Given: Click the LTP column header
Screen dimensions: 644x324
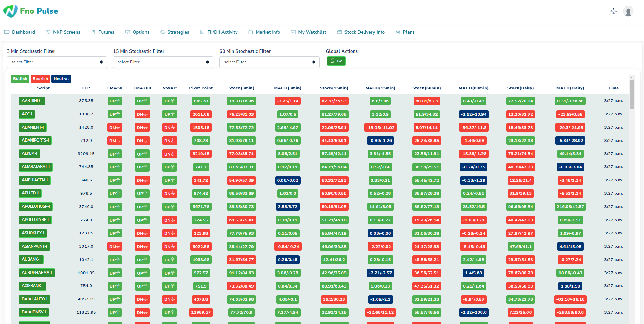Looking at the screenshot, I should pos(86,88).
